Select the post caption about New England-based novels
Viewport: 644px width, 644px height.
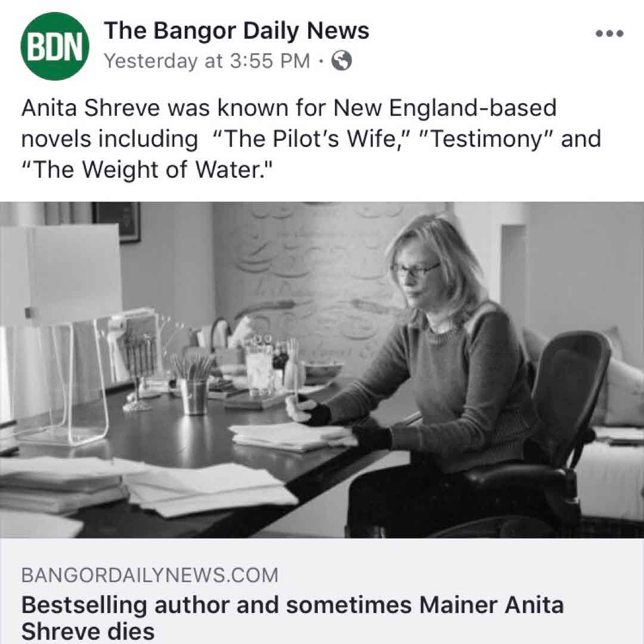point(311,139)
